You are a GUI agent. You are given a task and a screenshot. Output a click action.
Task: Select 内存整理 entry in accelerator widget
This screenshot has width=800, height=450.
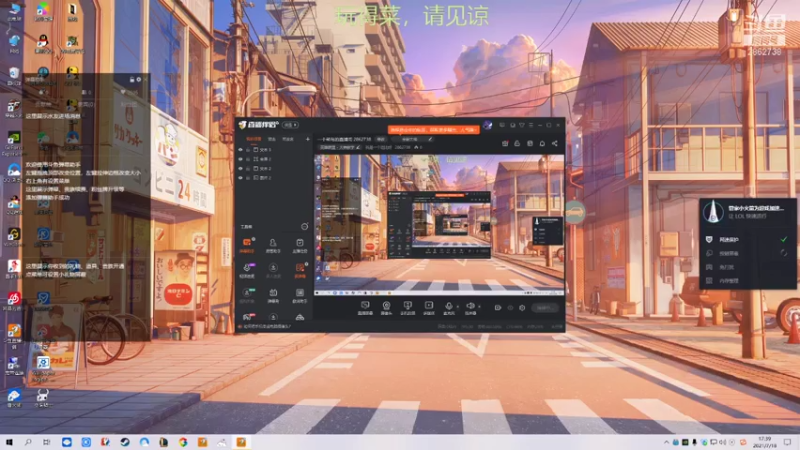[747, 281]
